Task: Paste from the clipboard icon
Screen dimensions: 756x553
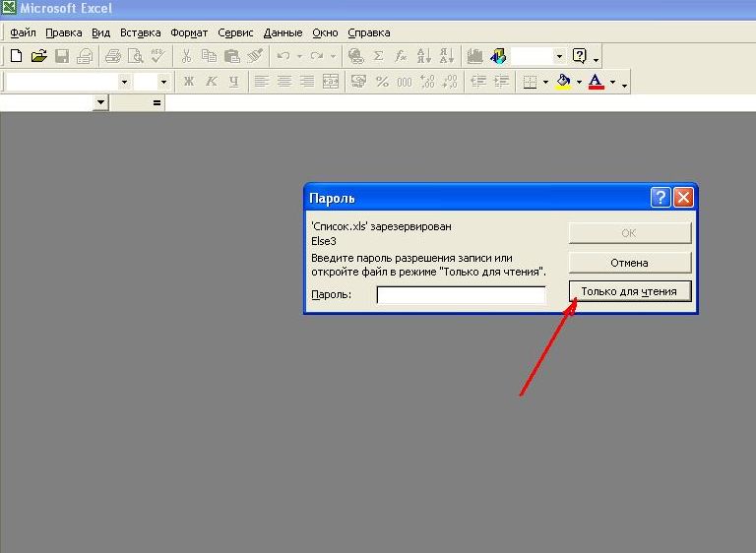Action: (232, 56)
